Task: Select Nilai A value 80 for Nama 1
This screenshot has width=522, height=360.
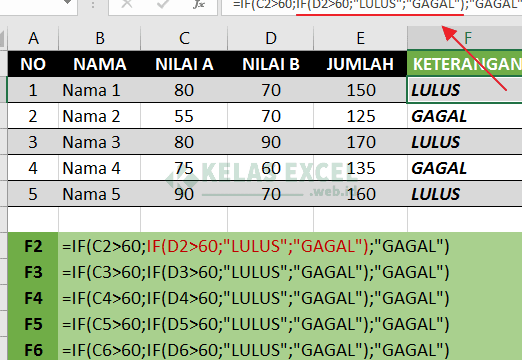Action: tap(184, 90)
